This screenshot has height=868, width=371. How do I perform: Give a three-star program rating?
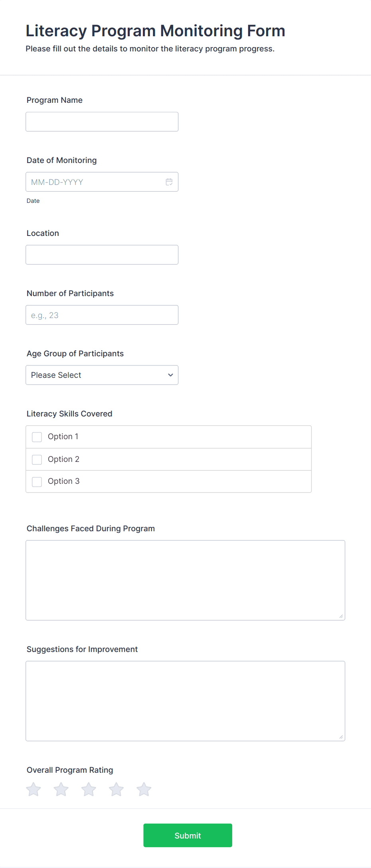(x=89, y=789)
